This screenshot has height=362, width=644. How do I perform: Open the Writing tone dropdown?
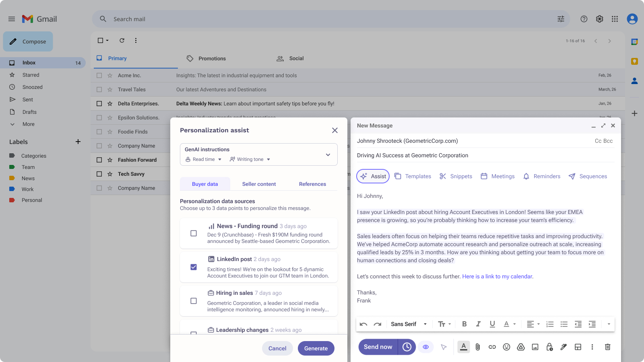(x=250, y=159)
